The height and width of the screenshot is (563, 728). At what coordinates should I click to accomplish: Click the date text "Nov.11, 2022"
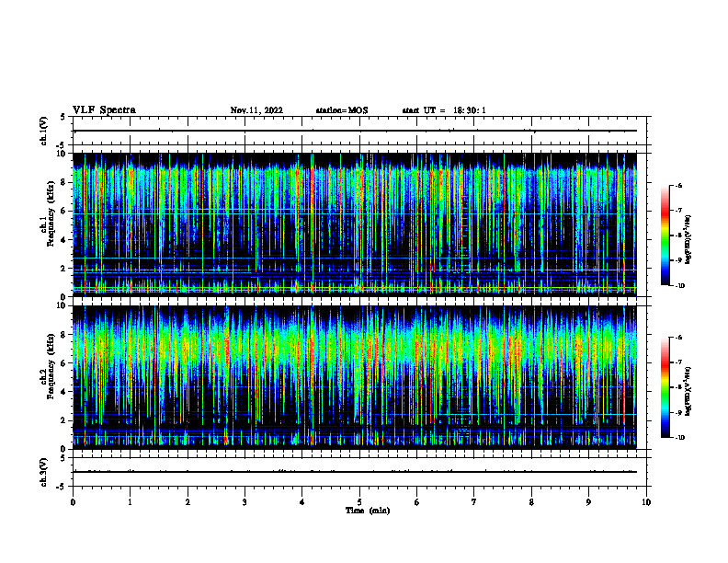[x=256, y=110]
